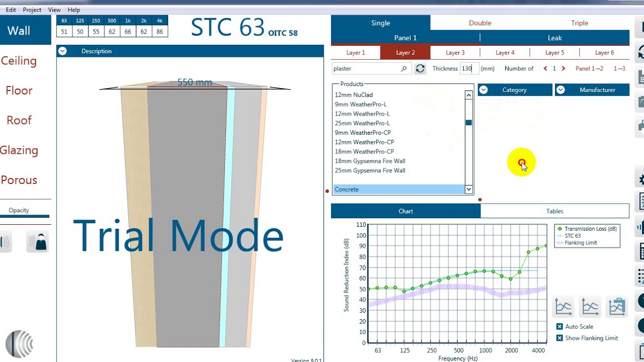644x362 pixels.
Task: Toggle the Auto Scale checkbox
Action: click(559, 326)
